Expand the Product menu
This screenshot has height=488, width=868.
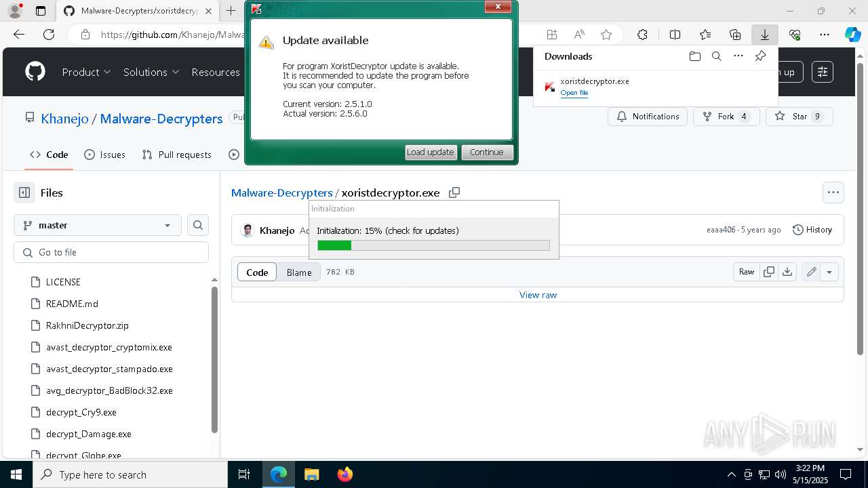point(86,72)
